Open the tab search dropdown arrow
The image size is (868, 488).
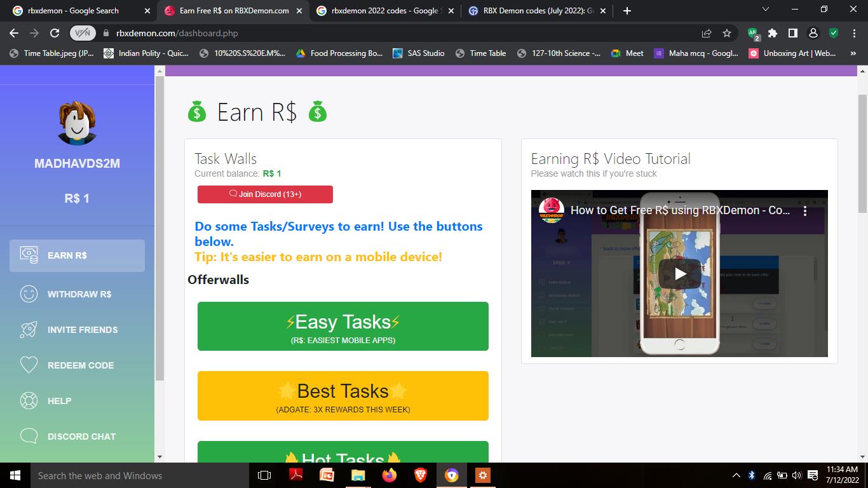(x=766, y=10)
